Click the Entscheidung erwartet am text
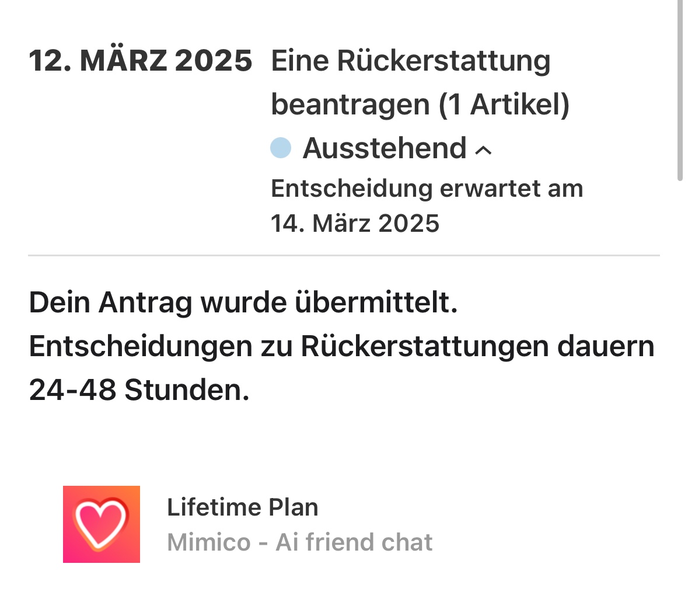The height and width of the screenshot is (616, 688). point(427,189)
